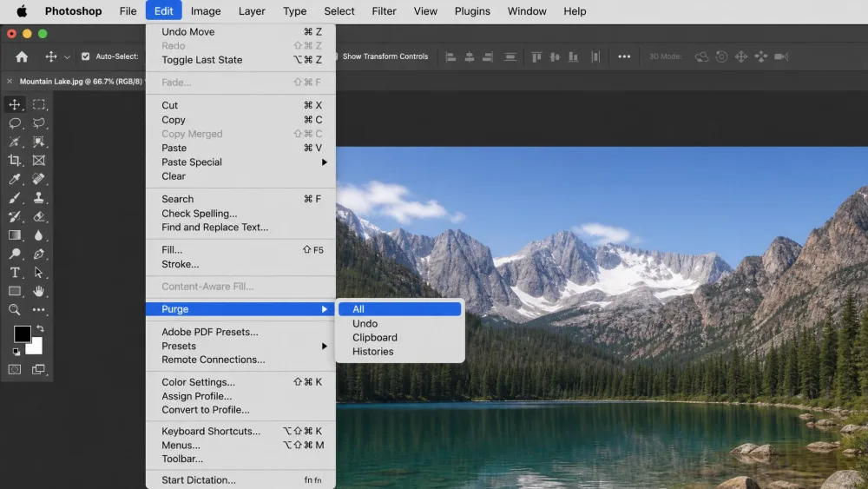Image resolution: width=868 pixels, height=489 pixels.
Task: Open the Edit Toolbar three-dots button
Action: point(39,309)
